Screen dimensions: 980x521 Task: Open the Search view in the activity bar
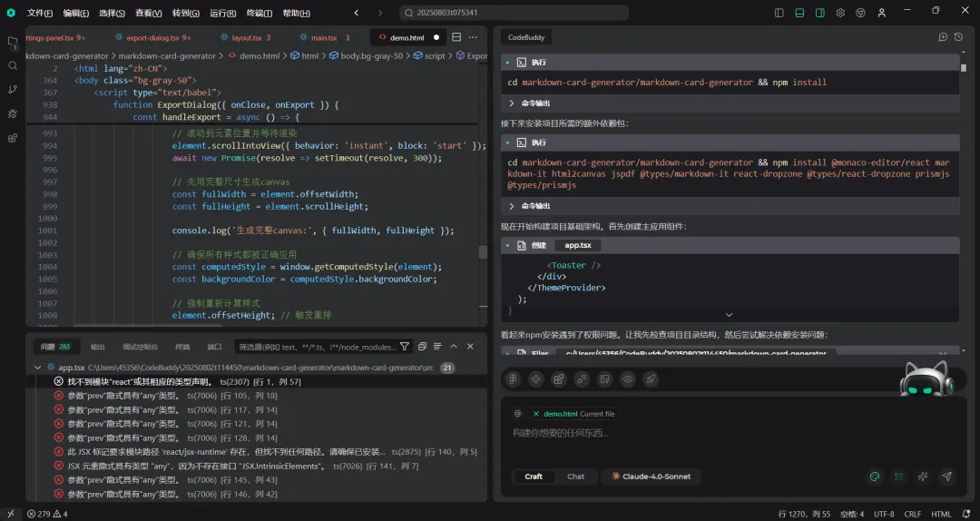13,65
